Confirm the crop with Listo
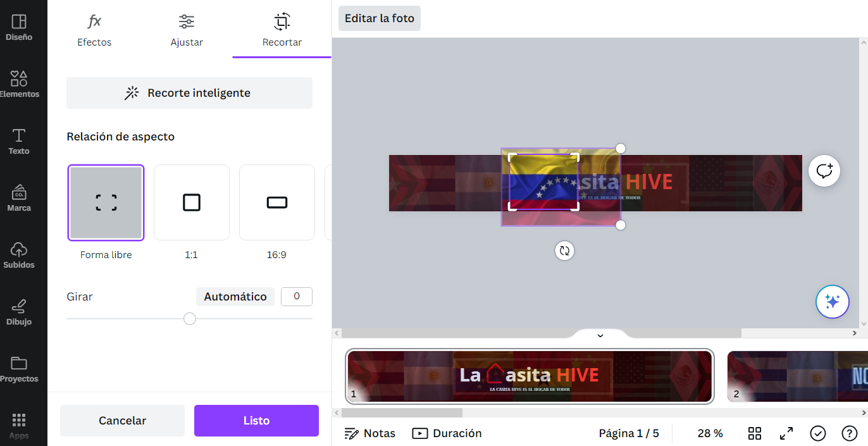The width and height of the screenshot is (868, 446). 256,421
